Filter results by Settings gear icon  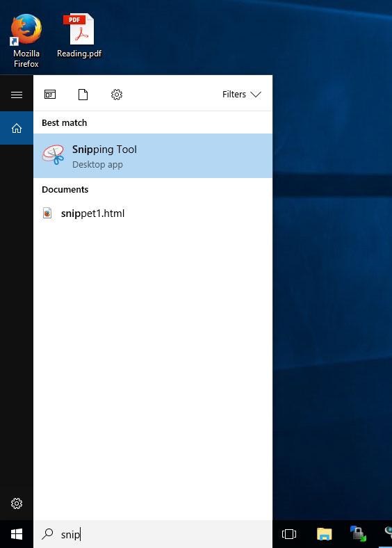click(x=117, y=95)
